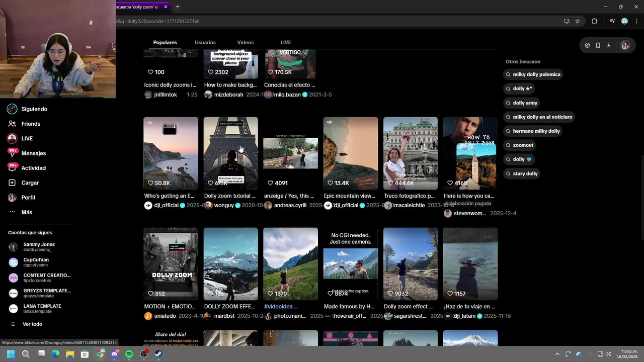Choose hermano milky dolly suggestion
644x362 pixels.
(533, 131)
